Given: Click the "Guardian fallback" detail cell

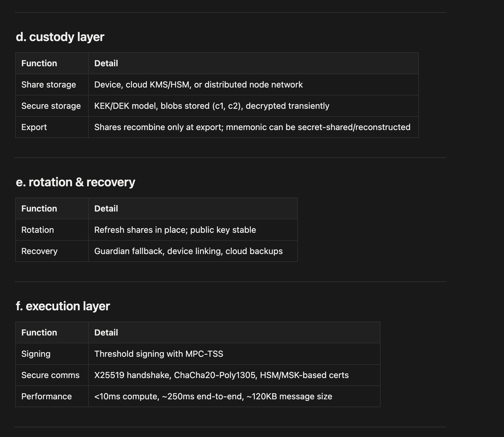Looking at the screenshot, I should coord(188,251).
